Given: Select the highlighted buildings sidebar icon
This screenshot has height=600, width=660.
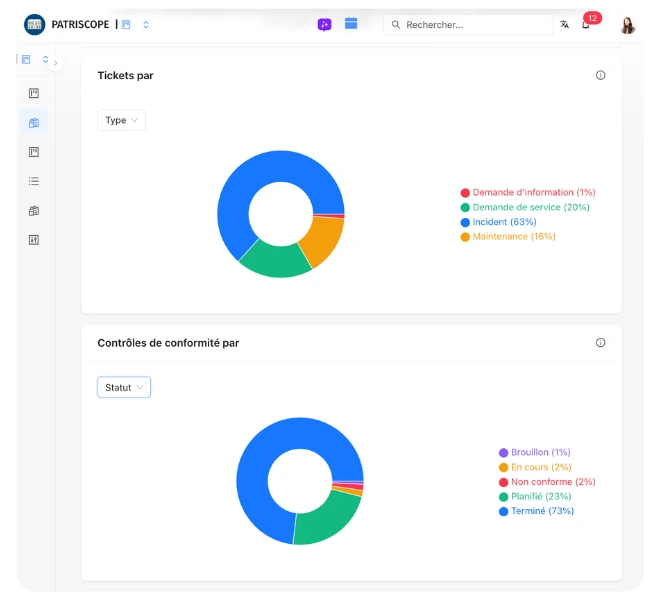Looking at the screenshot, I should tap(34, 123).
